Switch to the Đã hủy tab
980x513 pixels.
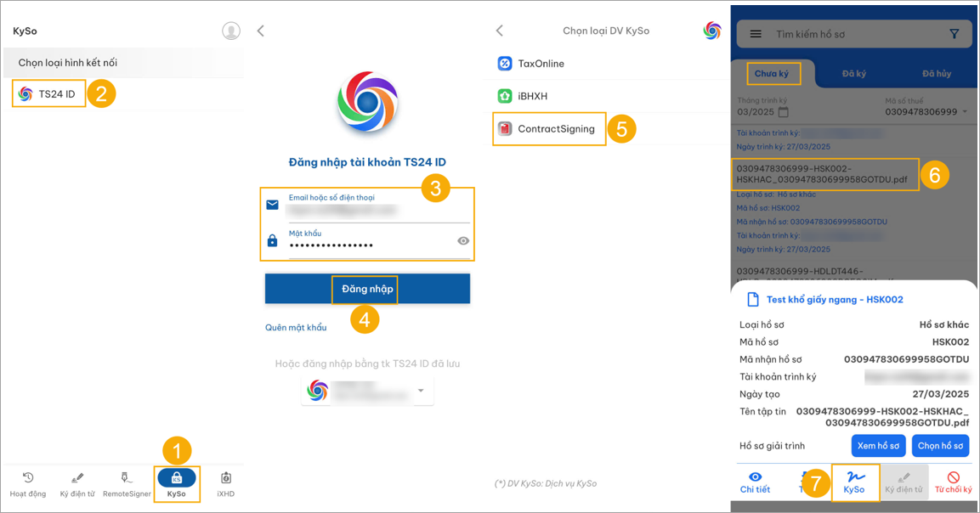pos(937,74)
